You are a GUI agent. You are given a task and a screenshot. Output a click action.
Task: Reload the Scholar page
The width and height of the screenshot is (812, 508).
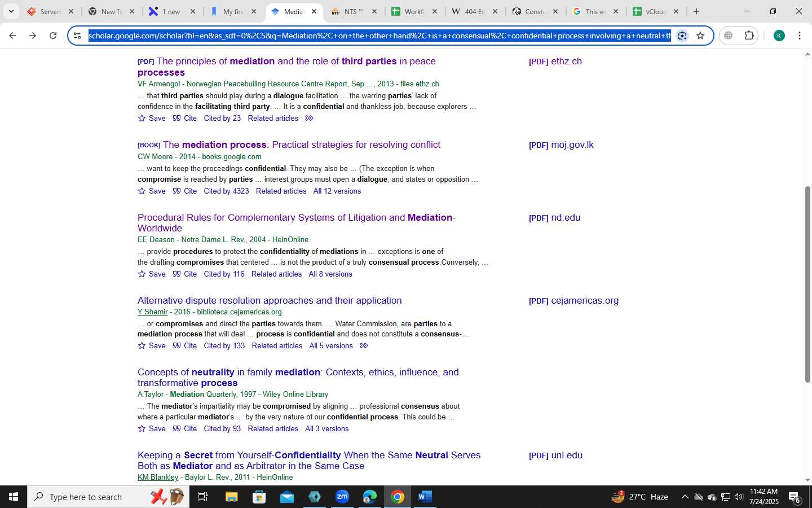[53, 36]
